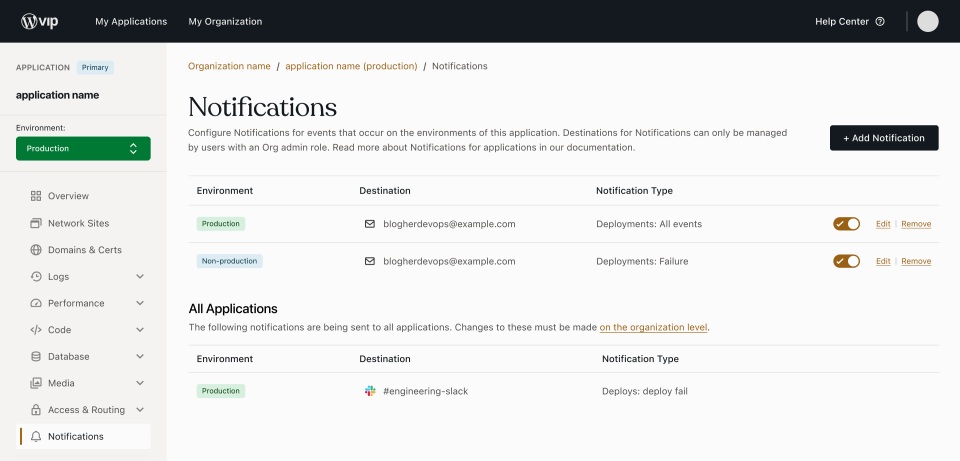Click the Network Sites window icon

(36, 223)
